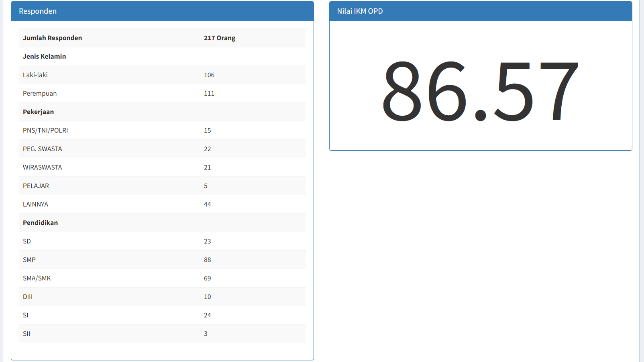Click the large 86.57 score value
The image size is (644, 362).
pos(480,91)
